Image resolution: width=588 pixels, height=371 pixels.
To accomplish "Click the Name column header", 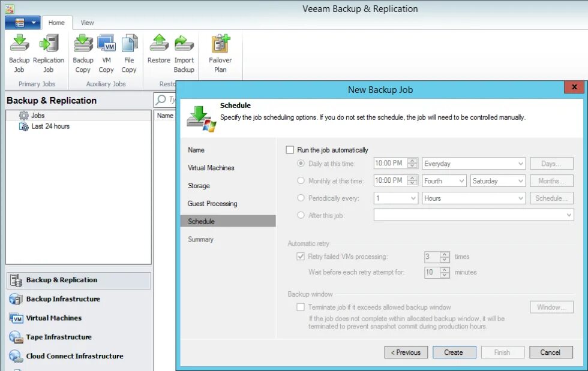I will click(x=165, y=116).
